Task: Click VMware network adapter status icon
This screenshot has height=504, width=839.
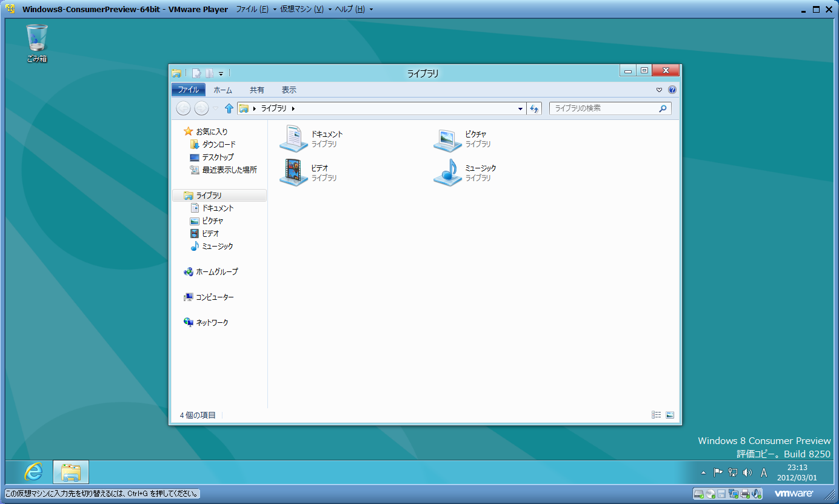Action: pyautogui.click(x=734, y=493)
